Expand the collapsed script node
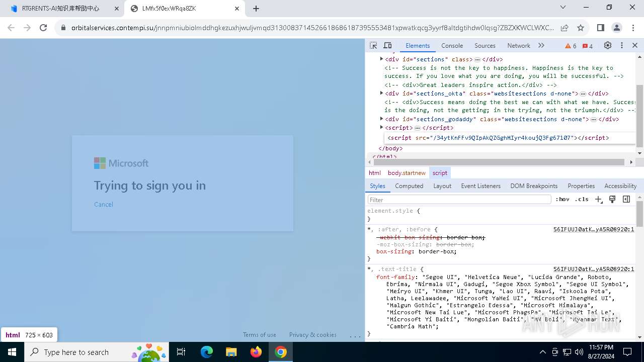The width and height of the screenshot is (644, 362). [381, 127]
